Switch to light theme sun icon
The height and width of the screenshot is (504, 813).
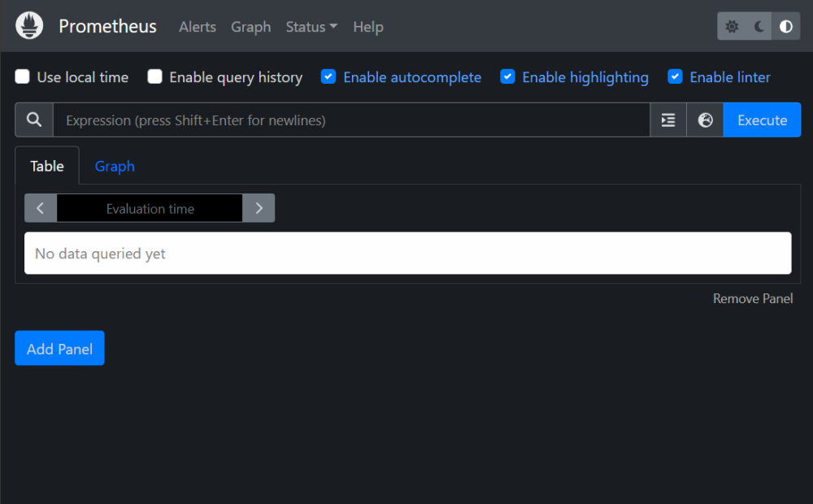(732, 27)
